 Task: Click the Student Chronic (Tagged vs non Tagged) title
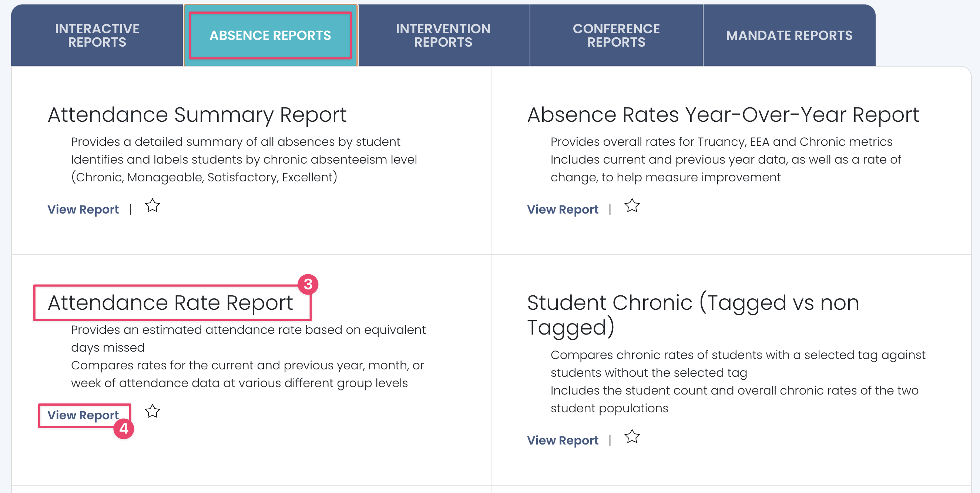coord(693,315)
